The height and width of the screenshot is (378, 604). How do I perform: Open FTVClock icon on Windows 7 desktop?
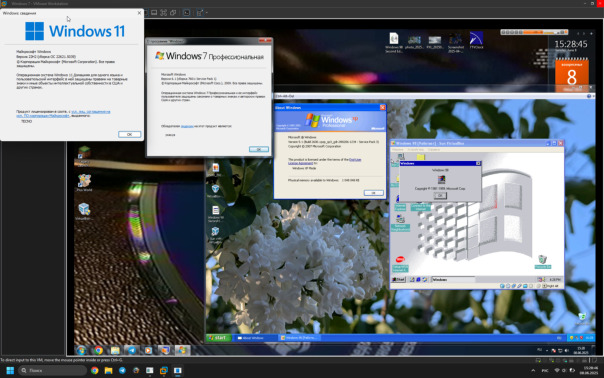click(476, 41)
